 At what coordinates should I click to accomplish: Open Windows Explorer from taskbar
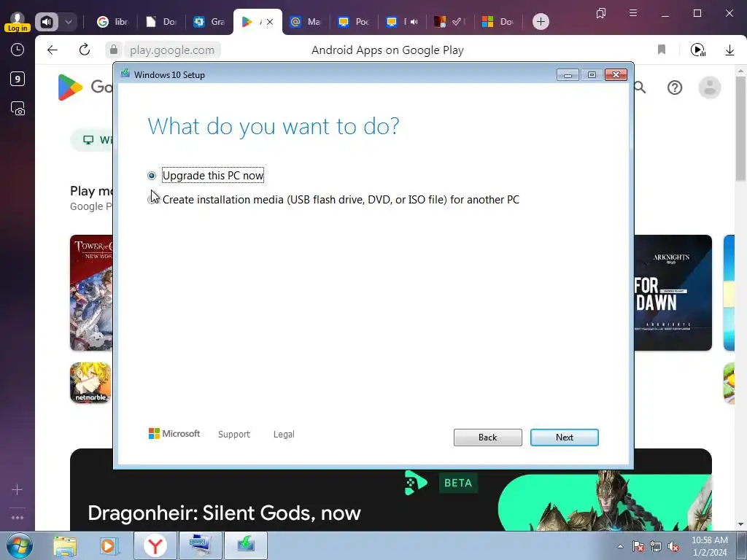pyautogui.click(x=65, y=545)
